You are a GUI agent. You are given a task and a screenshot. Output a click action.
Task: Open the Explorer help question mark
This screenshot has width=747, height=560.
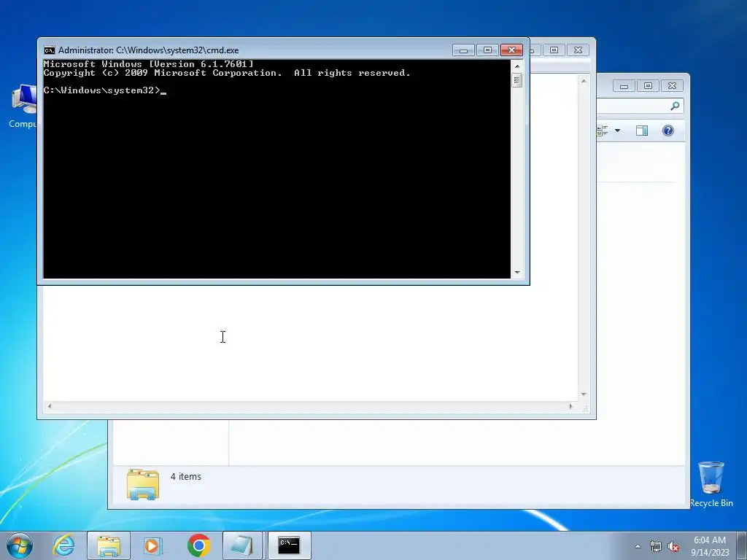668,131
